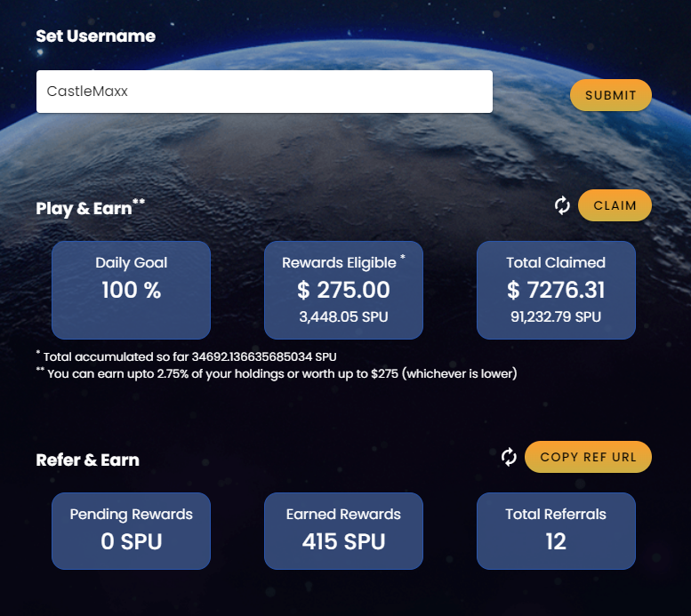Refresh the Refer & Earn stats icon
691x616 pixels.
click(509, 457)
